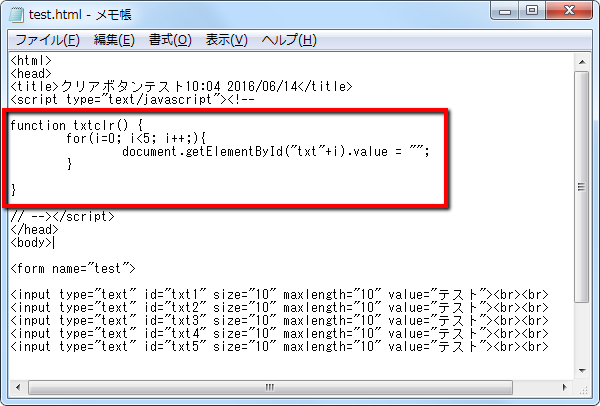The width and height of the screenshot is (600, 406).
Task: Close the test.html Notepad window
Action: tap(569, 11)
